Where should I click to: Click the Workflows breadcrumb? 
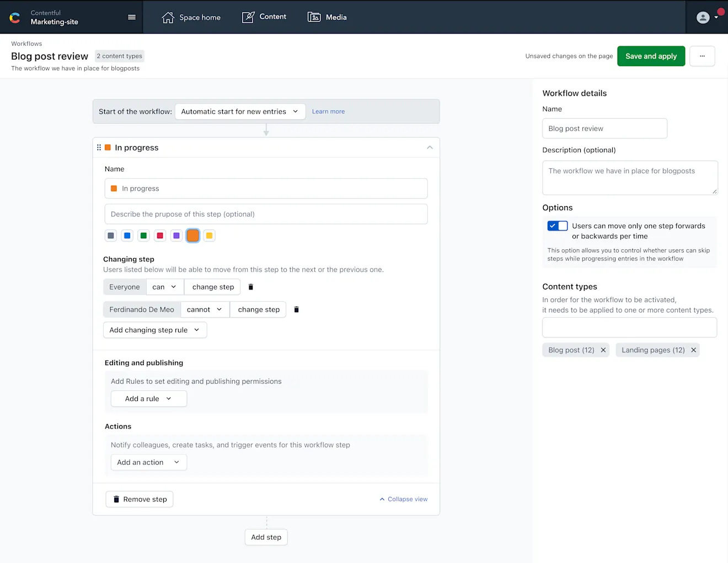pos(26,44)
